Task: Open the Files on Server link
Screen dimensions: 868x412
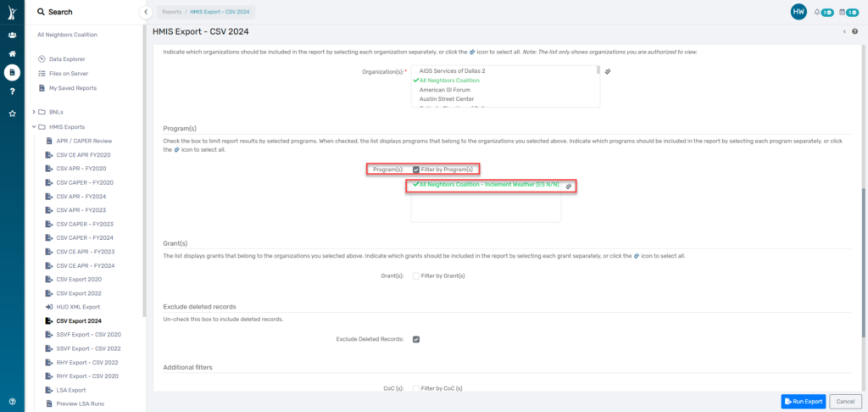Action: coord(69,73)
